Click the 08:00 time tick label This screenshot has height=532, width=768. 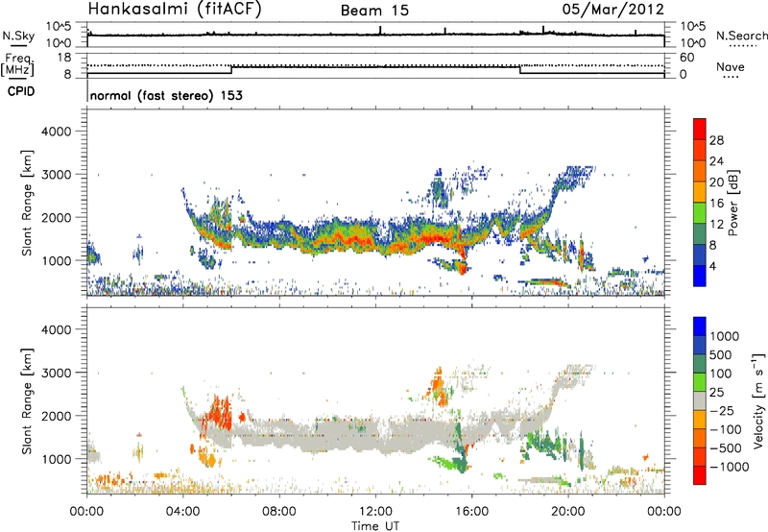coord(279,512)
